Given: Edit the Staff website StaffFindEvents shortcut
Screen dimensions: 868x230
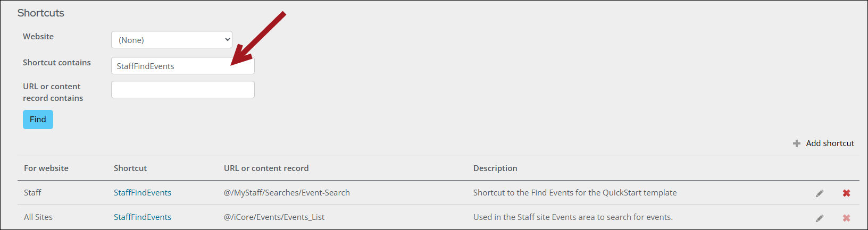Looking at the screenshot, I should click(x=820, y=193).
